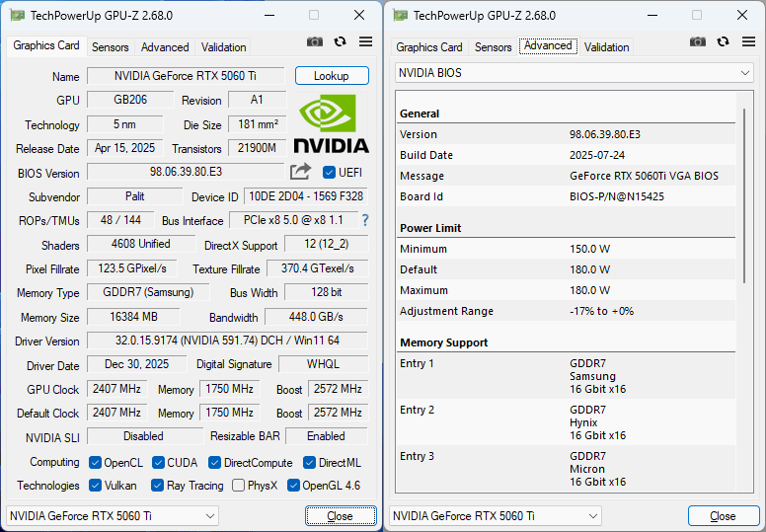The width and height of the screenshot is (766, 532).
Task: Select Graphics Card tab in left window
Action: tap(46, 45)
